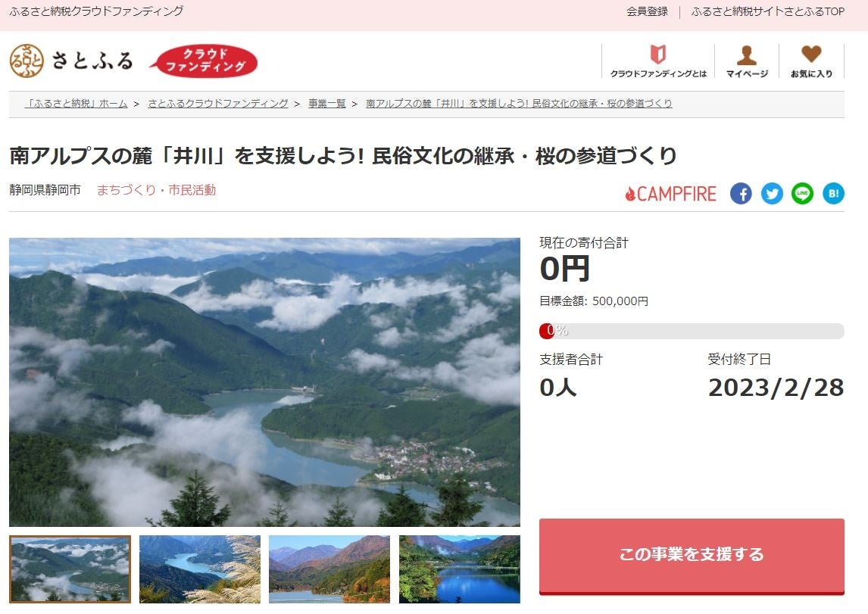The height and width of the screenshot is (614, 868).
Task: Share project on Facebook
Action: (741, 194)
